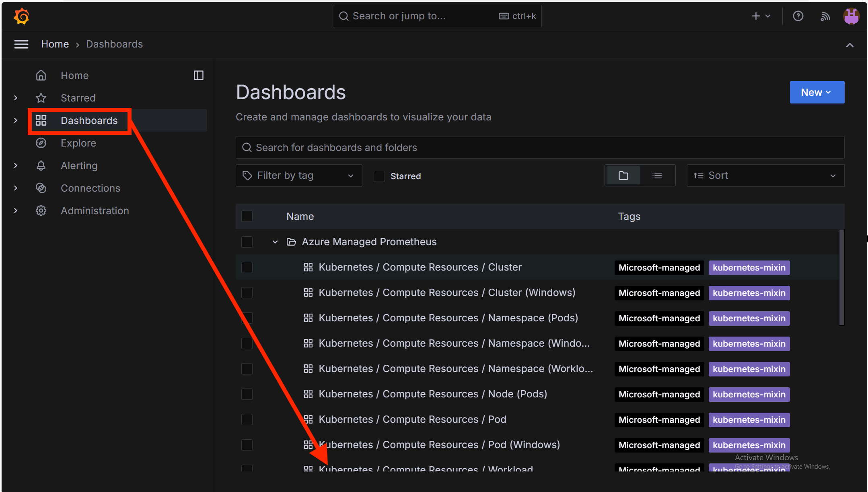Click the Tags column header
Screen dimensions: 868x492
coord(629,217)
